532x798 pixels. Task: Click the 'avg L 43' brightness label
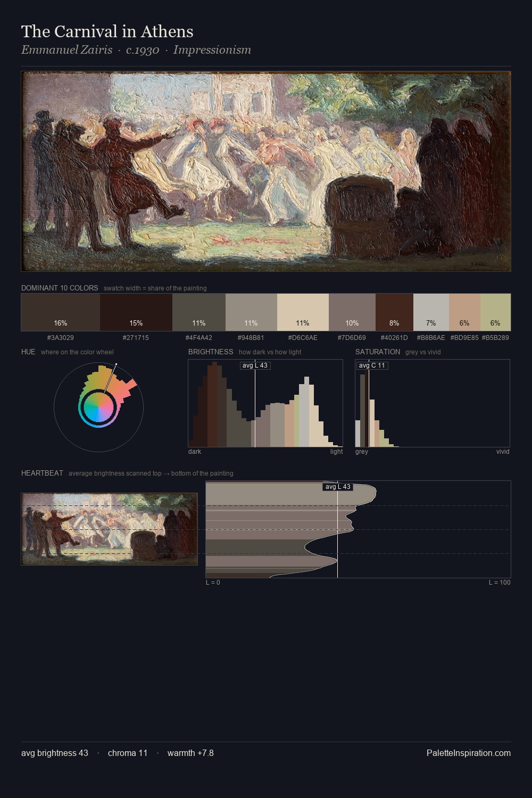click(x=255, y=365)
